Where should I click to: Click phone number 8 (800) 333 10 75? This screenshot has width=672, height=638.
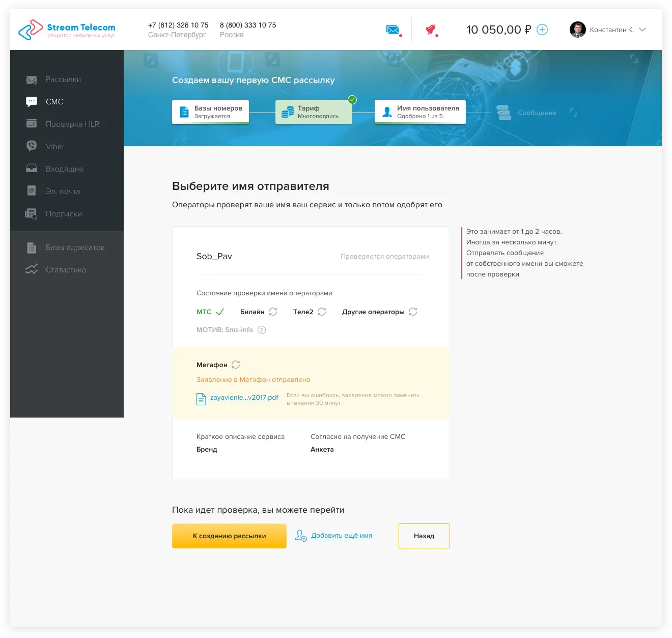[248, 25]
